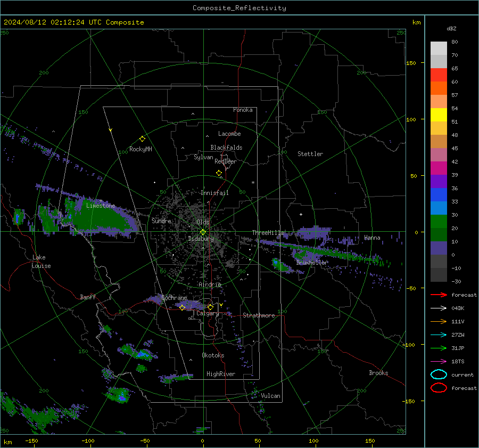Click the green 31JP arrow icon
Screen dimensions: 479x448
[x=439, y=348]
